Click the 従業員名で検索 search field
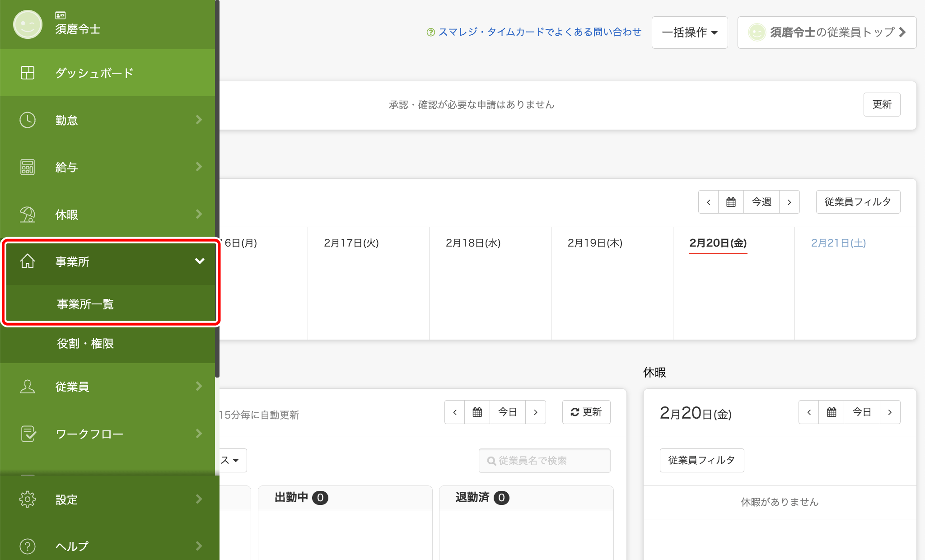This screenshot has height=560, width=925. (x=544, y=460)
